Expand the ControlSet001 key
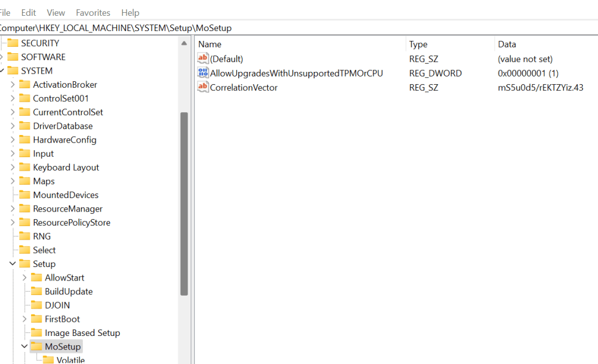Image resolution: width=598 pixels, height=364 pixels. coord(12,98)
